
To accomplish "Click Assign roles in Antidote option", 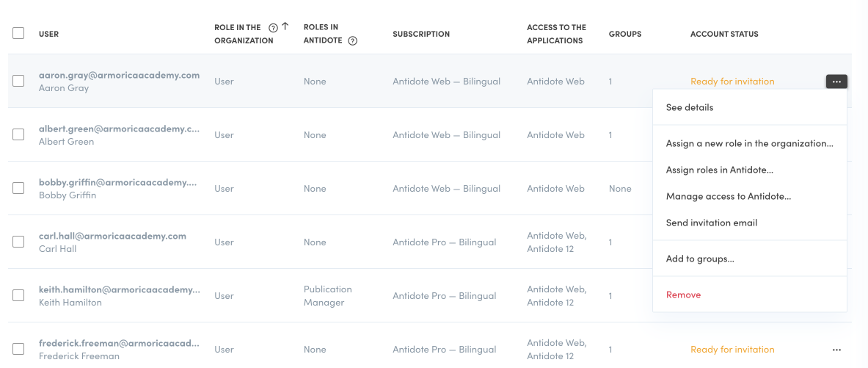I will (719, 170).
